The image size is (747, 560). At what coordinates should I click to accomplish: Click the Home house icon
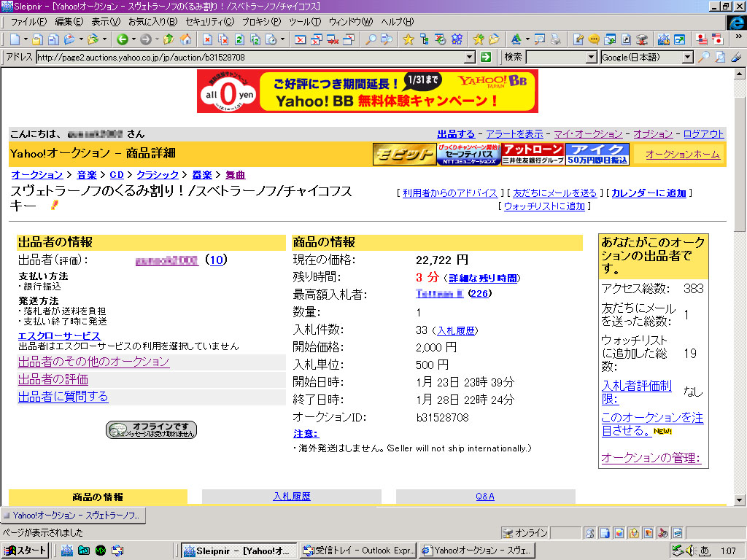tap(185, 39)
